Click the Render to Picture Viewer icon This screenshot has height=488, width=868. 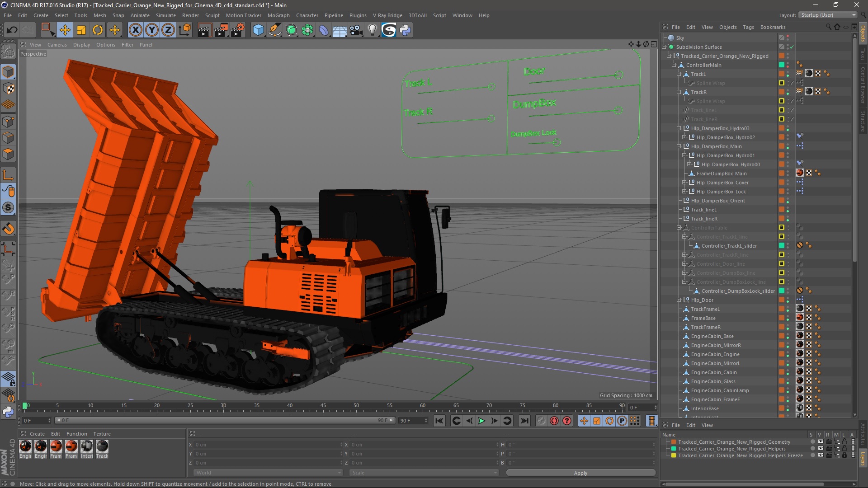pyautogui.click(x=221, y=30)
